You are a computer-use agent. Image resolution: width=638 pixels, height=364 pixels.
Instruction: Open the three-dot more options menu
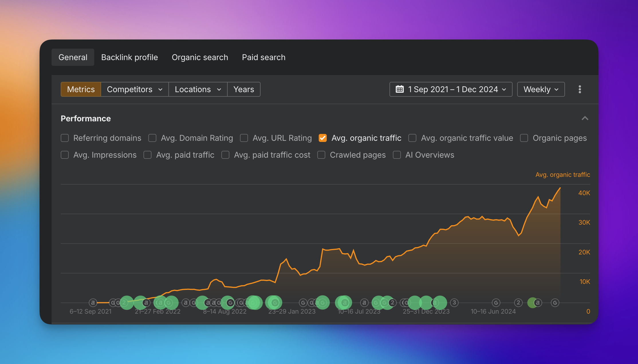coord(580,89)
